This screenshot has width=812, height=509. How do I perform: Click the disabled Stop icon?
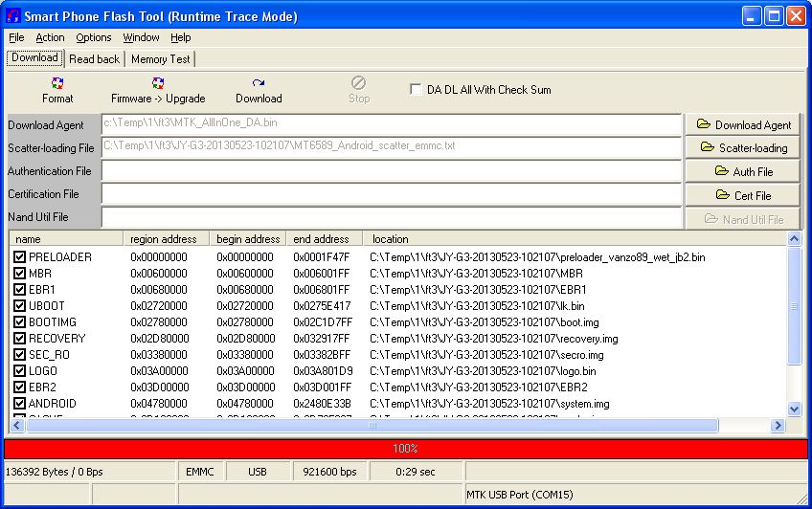(358, 83)
